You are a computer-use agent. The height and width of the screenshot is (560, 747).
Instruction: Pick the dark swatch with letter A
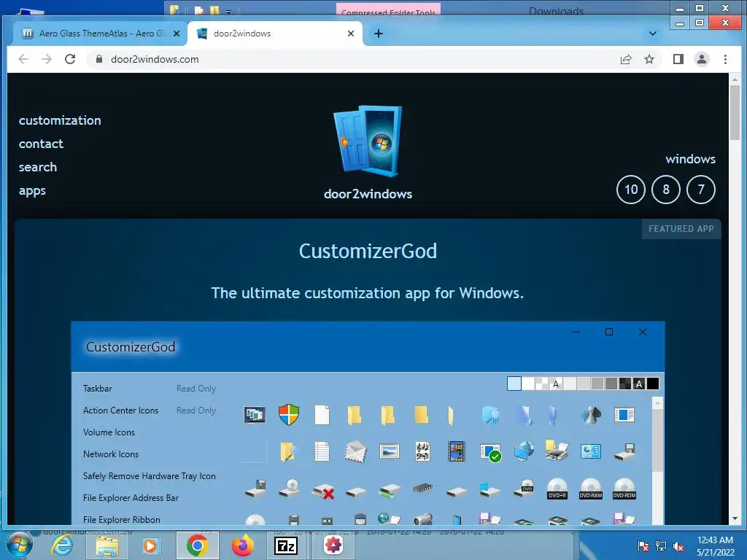[x=639, y=384]
